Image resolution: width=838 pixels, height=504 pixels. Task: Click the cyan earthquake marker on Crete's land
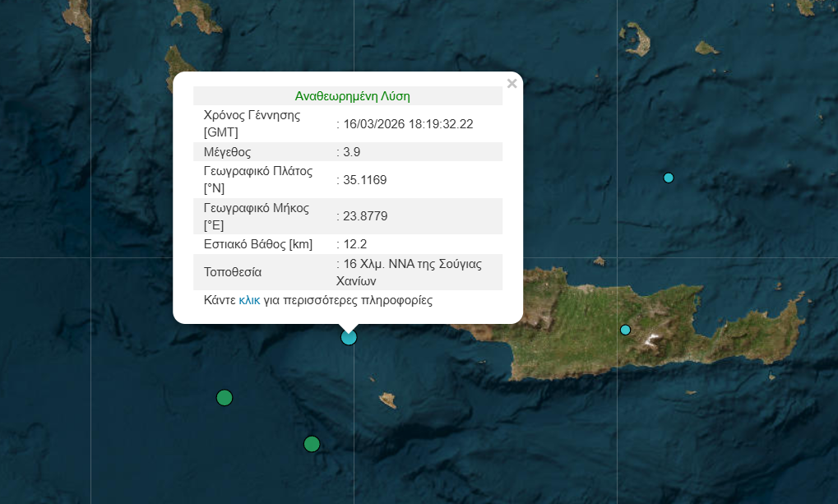[625, 330]
